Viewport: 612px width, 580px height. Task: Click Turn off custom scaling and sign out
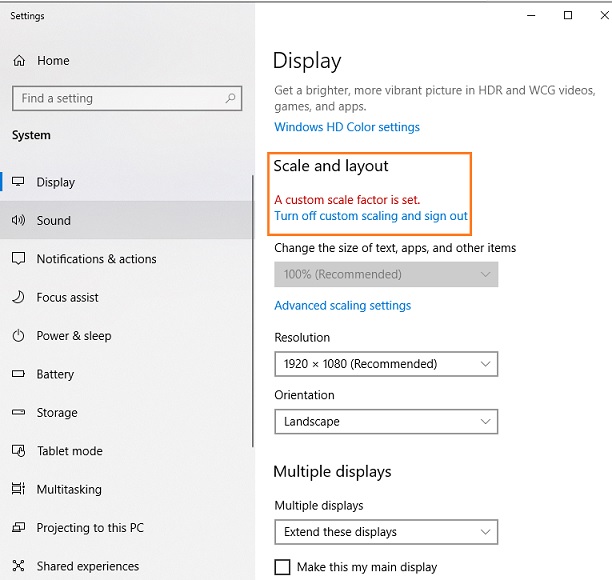coord(370,216)
